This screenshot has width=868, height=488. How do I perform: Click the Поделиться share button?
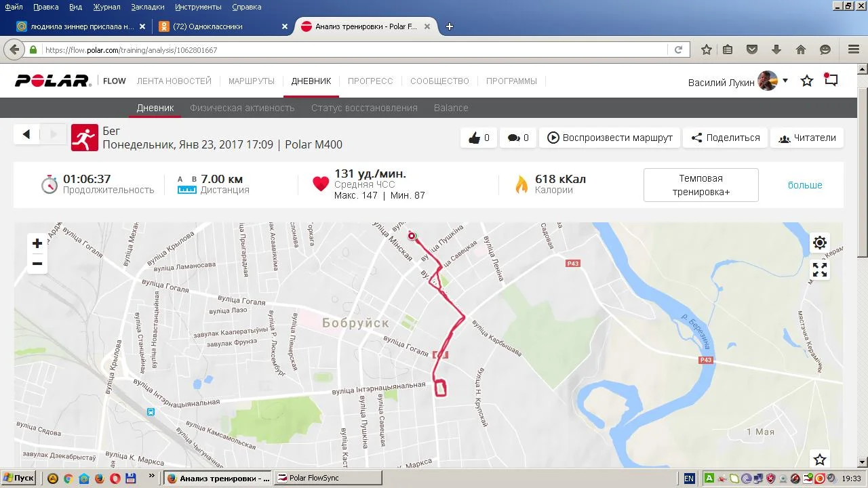[726, 138]
